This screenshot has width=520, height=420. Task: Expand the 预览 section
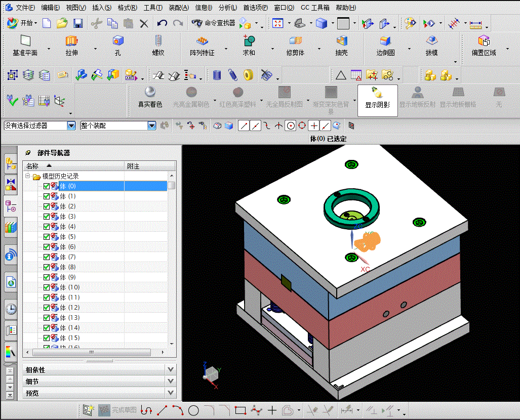pyautogui.click(x=170, y=393)
